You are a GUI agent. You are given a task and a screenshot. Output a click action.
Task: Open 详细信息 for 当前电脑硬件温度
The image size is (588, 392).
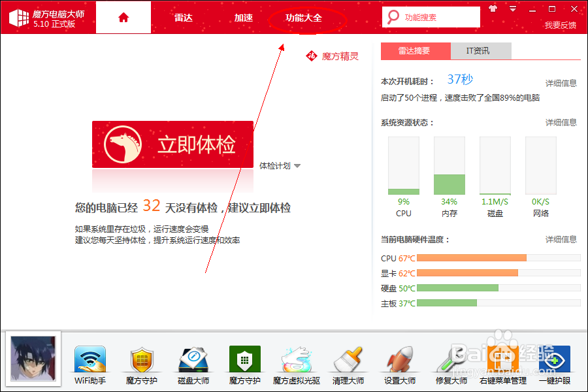point(561,239)
